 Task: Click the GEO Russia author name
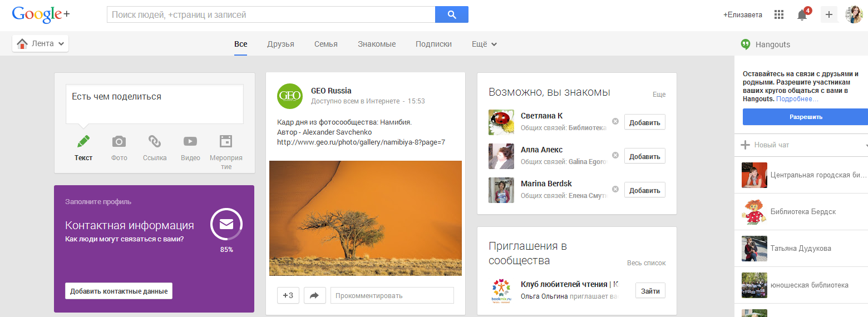331,91
